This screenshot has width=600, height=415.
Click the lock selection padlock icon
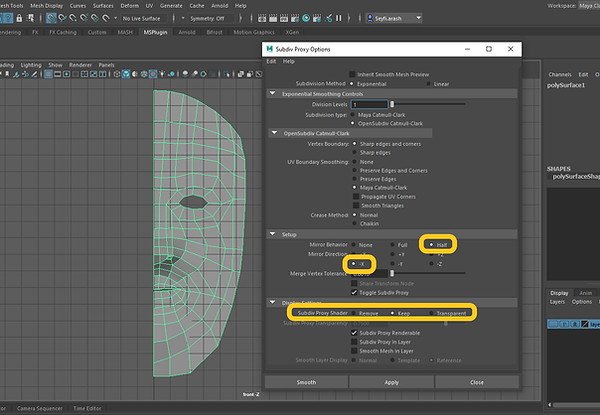click(x=19, y=18)
